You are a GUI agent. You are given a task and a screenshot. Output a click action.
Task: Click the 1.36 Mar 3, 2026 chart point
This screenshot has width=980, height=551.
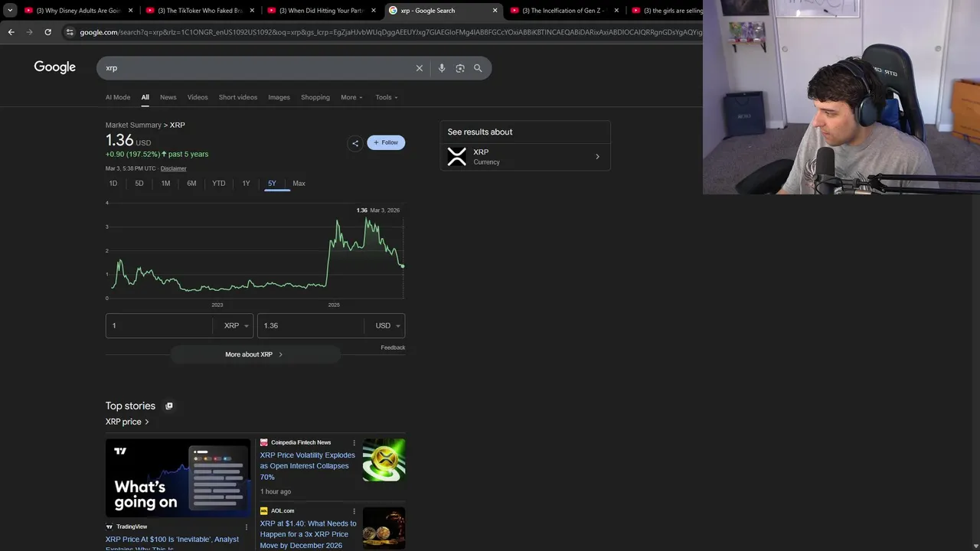[403, 266]
